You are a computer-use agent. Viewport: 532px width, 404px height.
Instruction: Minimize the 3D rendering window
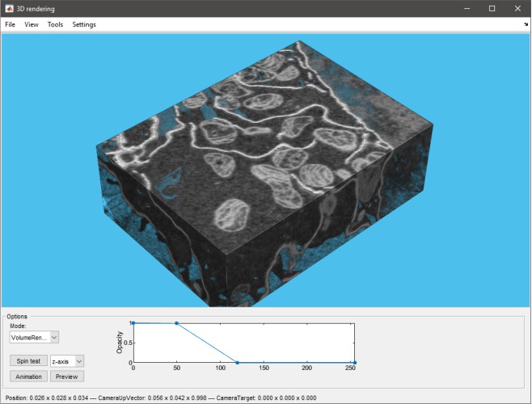click(467, 8)
